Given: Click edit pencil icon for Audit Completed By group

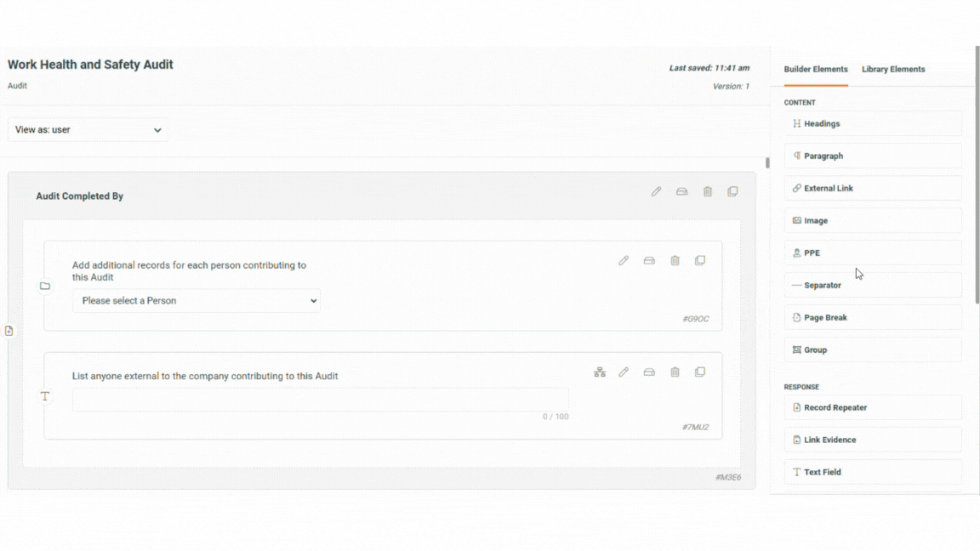Looking at the screenshot, I should 656,192.
